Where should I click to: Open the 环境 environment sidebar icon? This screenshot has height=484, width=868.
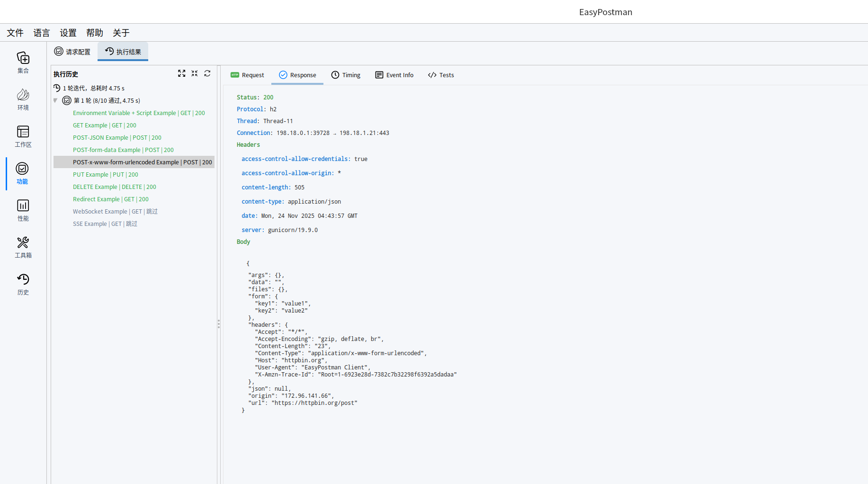[23, 99]
